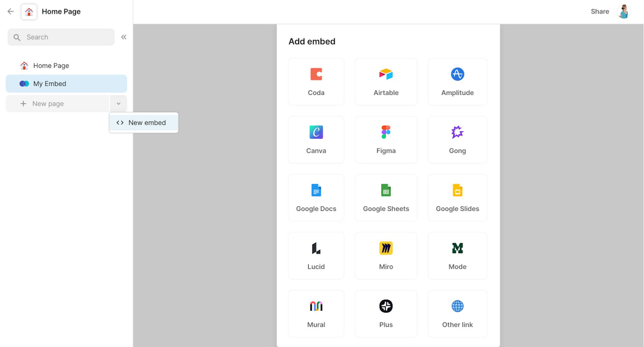Select Figma as the embed type
The image size is (644, 347).
point(386,140)
